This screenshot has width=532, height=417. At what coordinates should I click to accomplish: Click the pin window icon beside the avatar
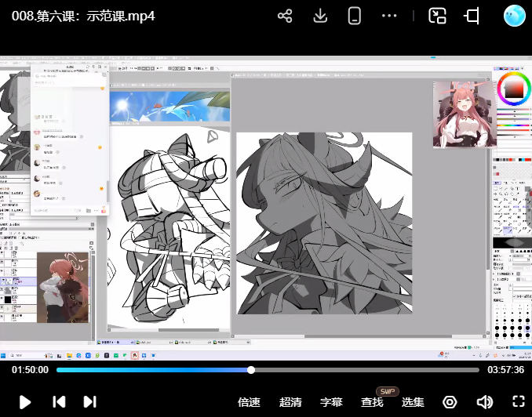(x=472, y=16)
